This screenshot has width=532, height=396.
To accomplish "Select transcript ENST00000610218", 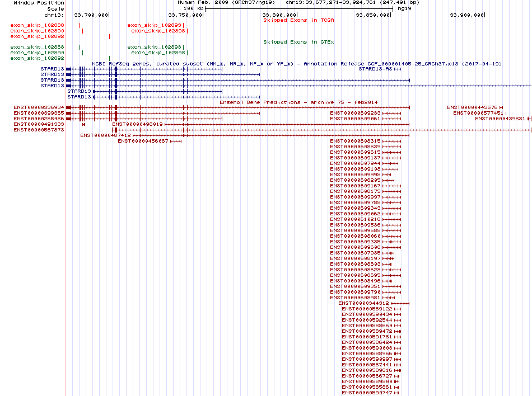I will point(355,219).
